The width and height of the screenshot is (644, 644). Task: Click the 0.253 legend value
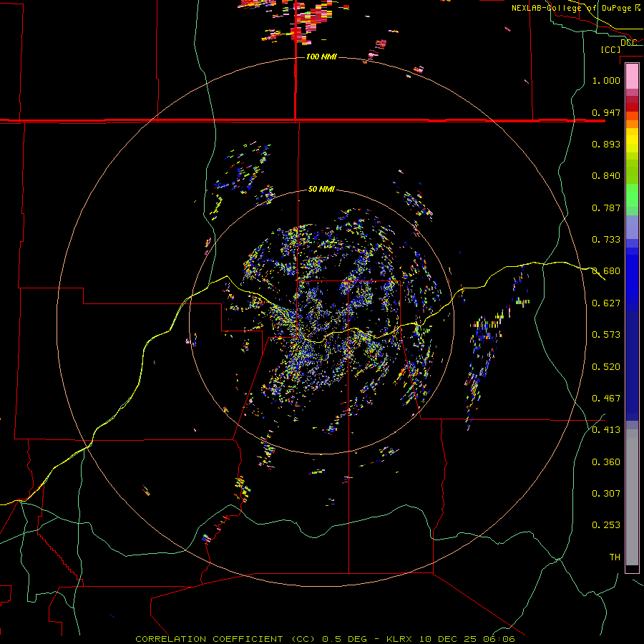[606, 525]
